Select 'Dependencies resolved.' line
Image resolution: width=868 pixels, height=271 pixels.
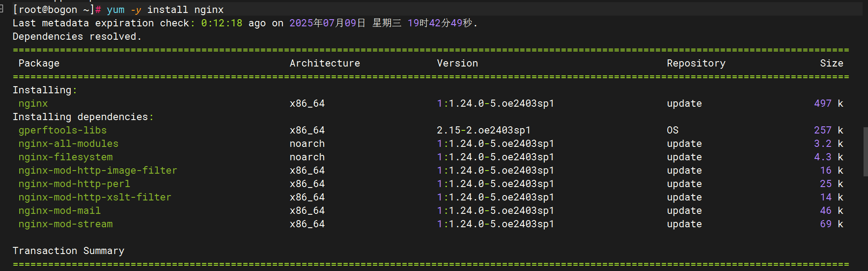coord(77,37)
